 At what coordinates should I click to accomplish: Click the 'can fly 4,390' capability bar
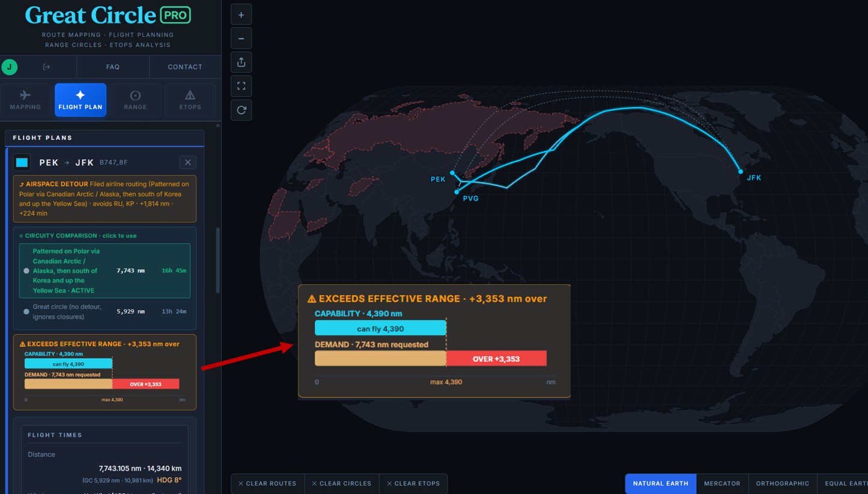coord(68,364)
